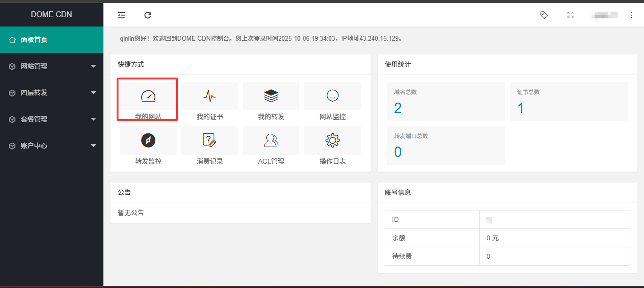Select 面板首页 in the sidebar
Screen dimensions: 644x288
tap(51, 40)
